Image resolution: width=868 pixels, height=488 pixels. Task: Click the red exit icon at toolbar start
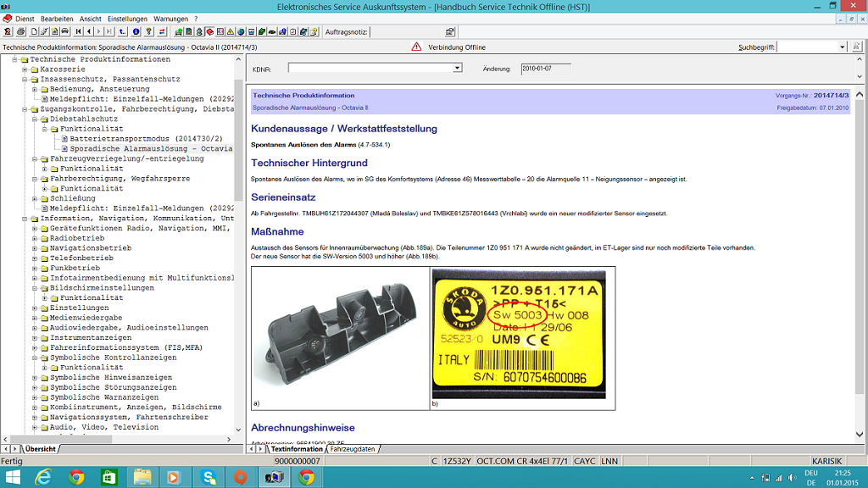pos(7,31)
